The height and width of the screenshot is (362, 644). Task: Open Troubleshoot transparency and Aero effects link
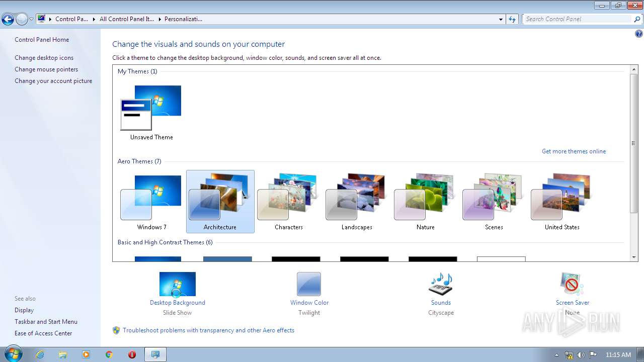point(208,330)
